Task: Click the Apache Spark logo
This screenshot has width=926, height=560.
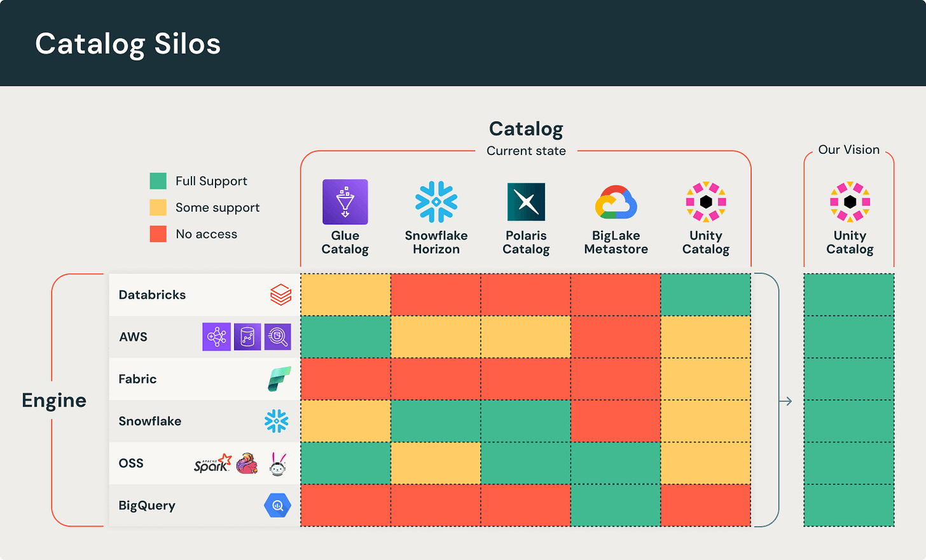Action: [x=212, y=463]
